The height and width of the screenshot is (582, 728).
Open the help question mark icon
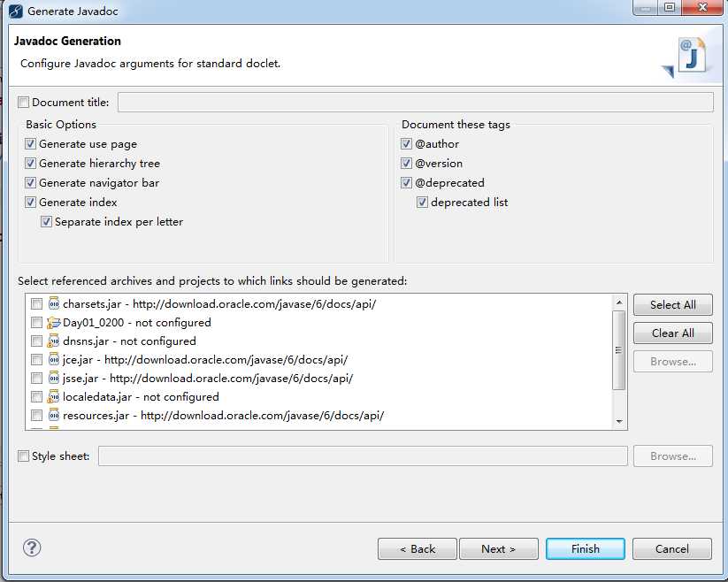(x=32, y=548)
